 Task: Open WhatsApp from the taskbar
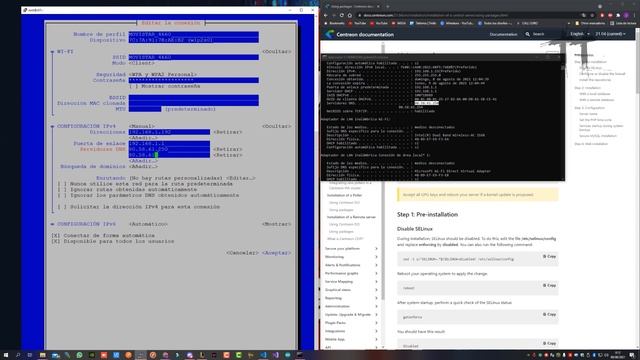click(80, 355)
